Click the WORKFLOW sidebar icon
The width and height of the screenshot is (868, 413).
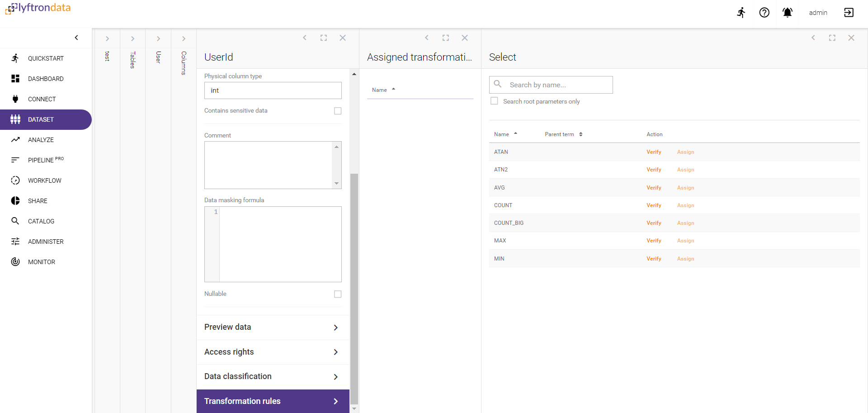[15, 180]
